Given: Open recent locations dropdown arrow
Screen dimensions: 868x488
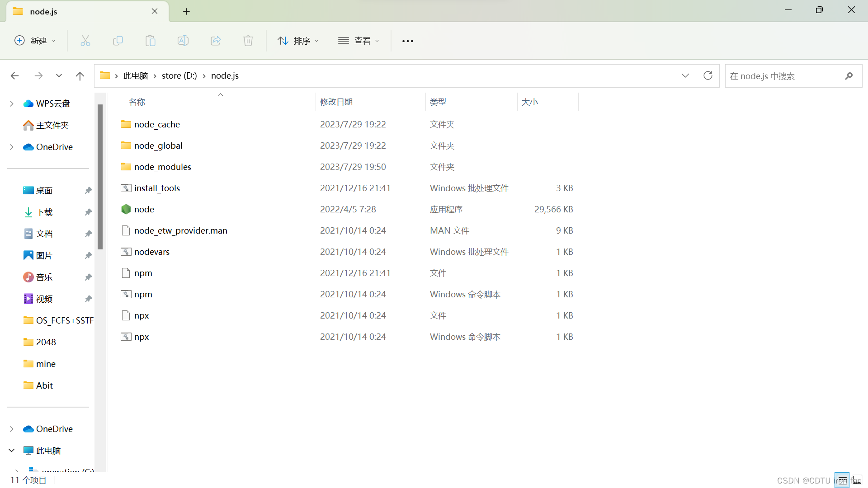Looking at the screenshot, I should click(59, 76).
